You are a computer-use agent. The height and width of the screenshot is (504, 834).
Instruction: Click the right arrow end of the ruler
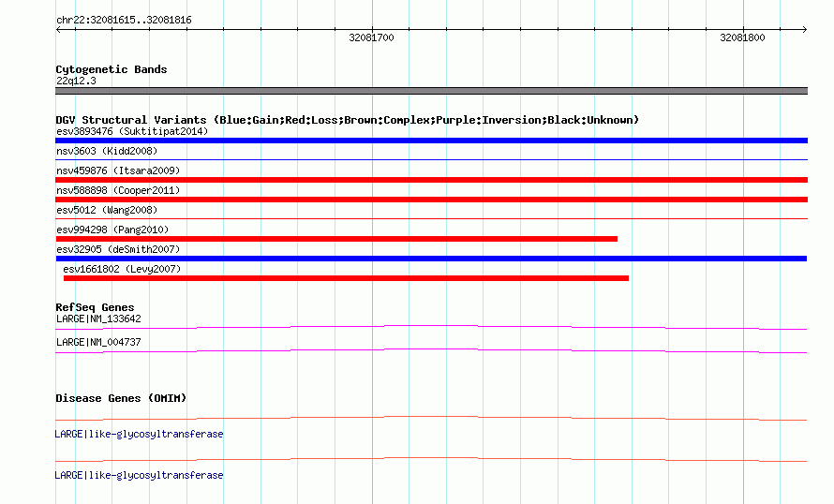(804, 30)
